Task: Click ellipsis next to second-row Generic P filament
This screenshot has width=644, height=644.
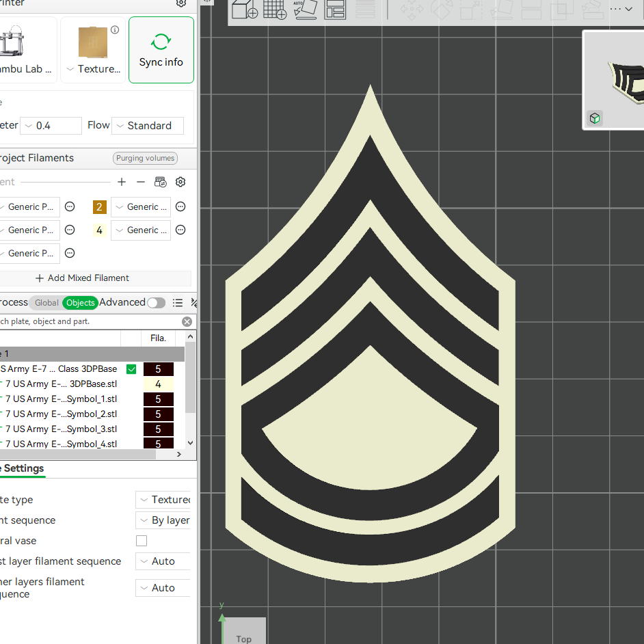Action: tap(70, 230)
